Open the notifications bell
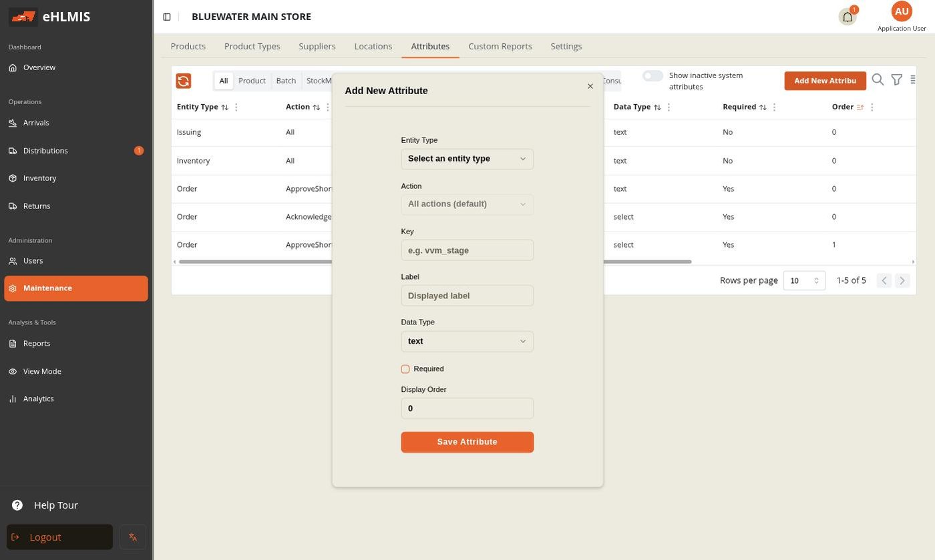 pos(848,17)
